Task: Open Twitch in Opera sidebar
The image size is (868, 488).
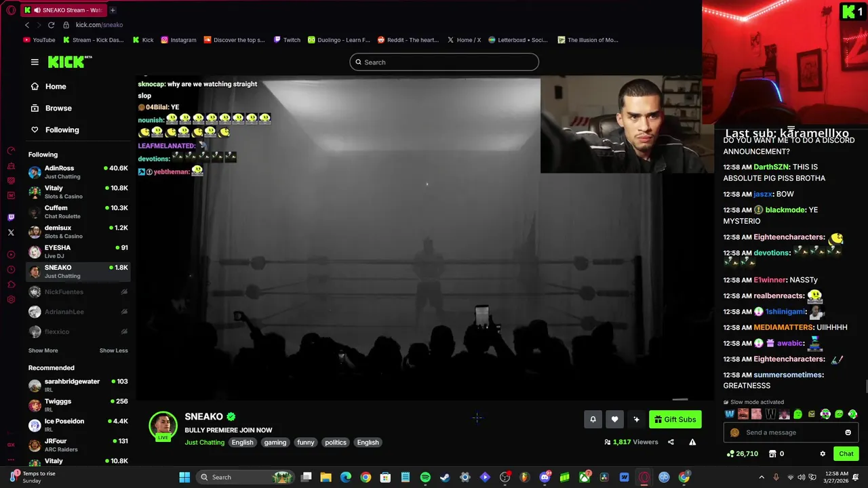Action: pyautogui.click(x=11, y=218)
